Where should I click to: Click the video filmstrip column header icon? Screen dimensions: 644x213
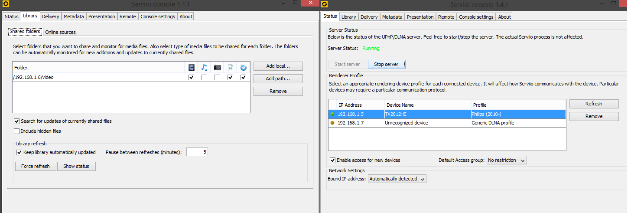coord(191,68)
